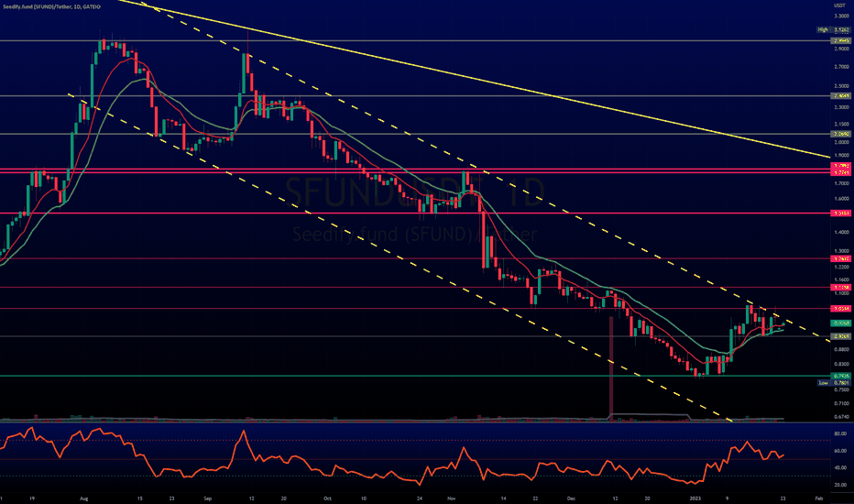Click the Oct label on time axis
This screenshot has width=854, height=504.
327,498
